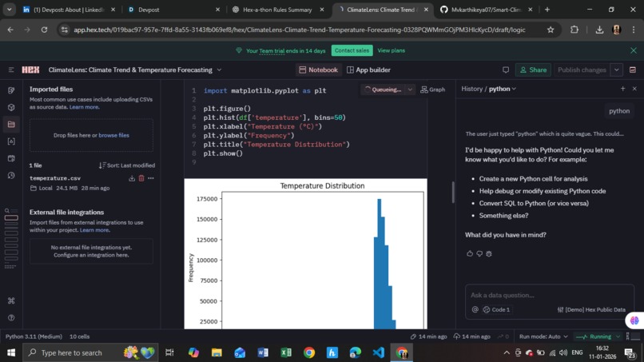
Task: Click the bug report icon under response
Action: (x=489, y=253)
